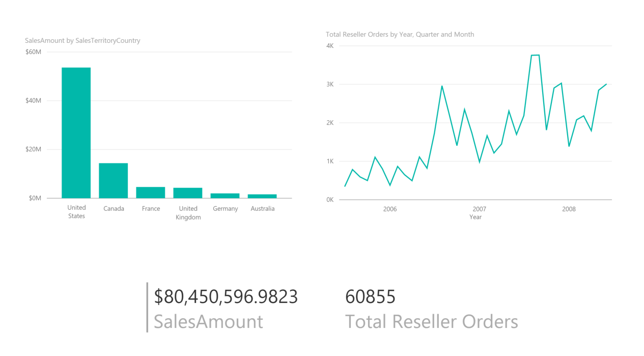Click the 'Total Reseller Orders' card label
The image size is (644, 356).
[431, 321]
